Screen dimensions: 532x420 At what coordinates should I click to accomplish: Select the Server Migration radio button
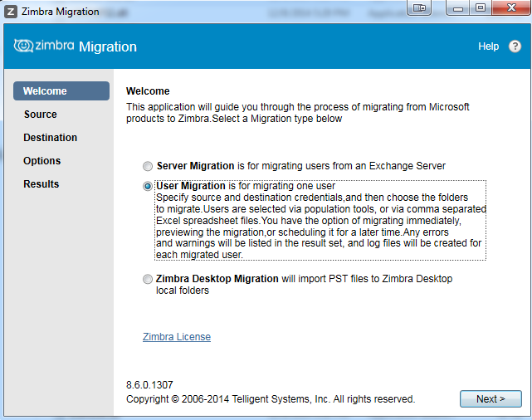[x=148, y=166]
